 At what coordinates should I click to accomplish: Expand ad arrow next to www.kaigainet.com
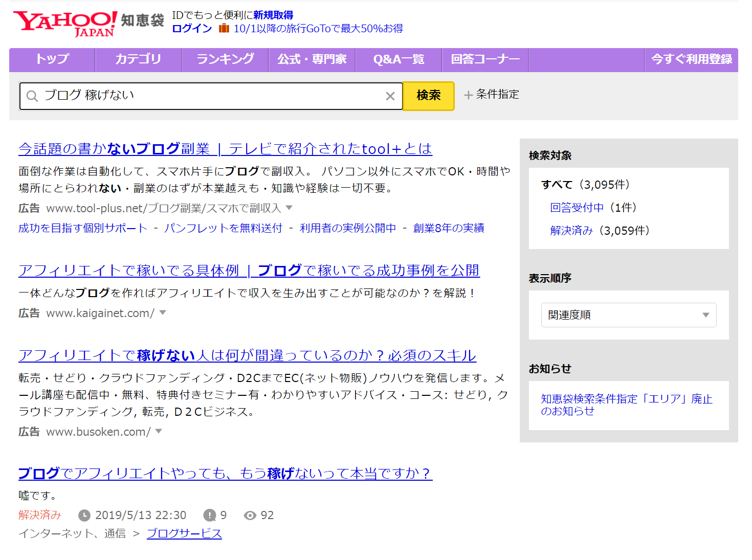[x=163, y=312]
